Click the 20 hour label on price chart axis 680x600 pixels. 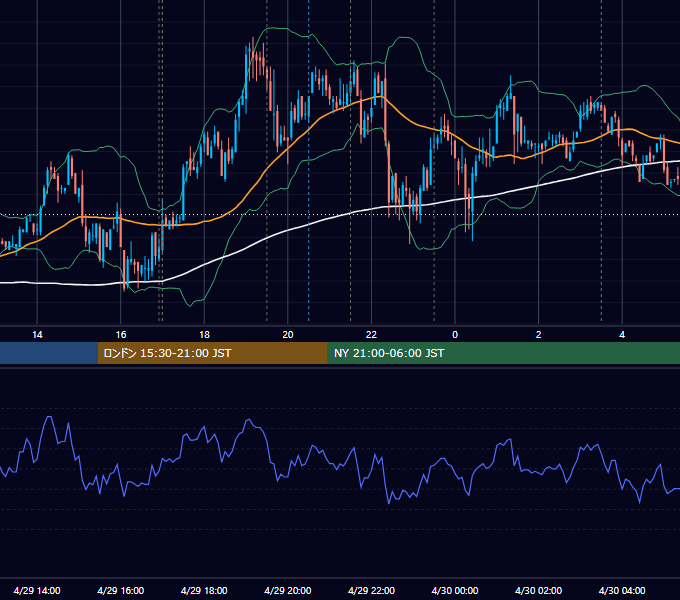tap(288, 335)
